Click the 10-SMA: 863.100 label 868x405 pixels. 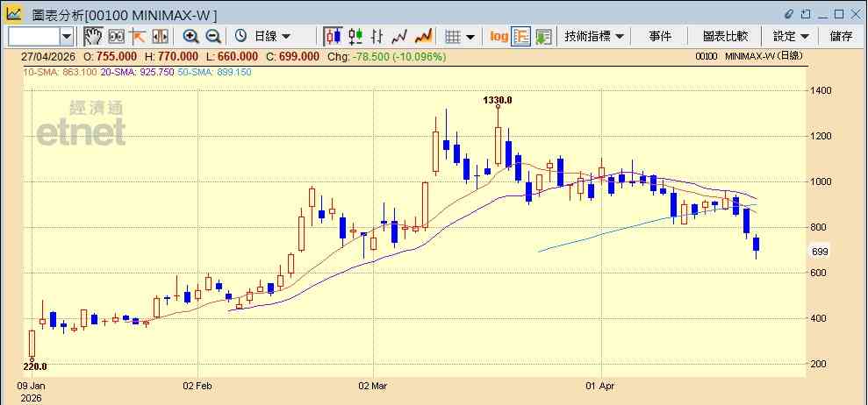[60, 71]
